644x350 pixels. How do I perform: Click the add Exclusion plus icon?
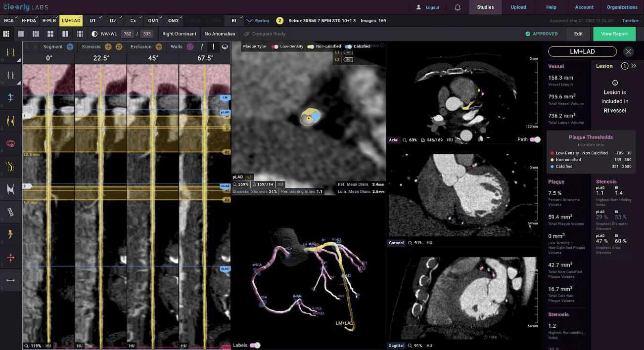tap(159, 46)
